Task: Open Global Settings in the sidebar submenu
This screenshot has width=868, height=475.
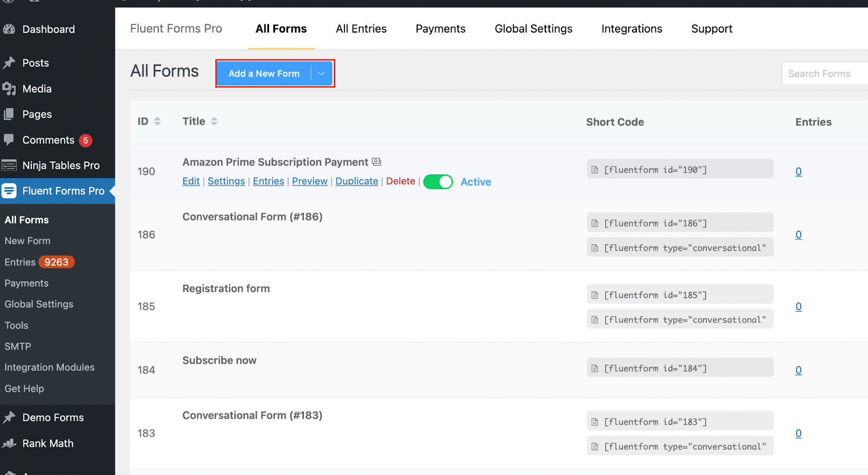Action: (39, 305)
